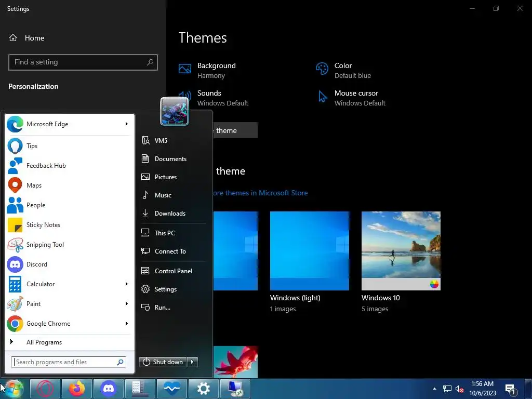Open Mouse cursor setting
Screen dimensions: 532x399
click(x=352, y=98)
